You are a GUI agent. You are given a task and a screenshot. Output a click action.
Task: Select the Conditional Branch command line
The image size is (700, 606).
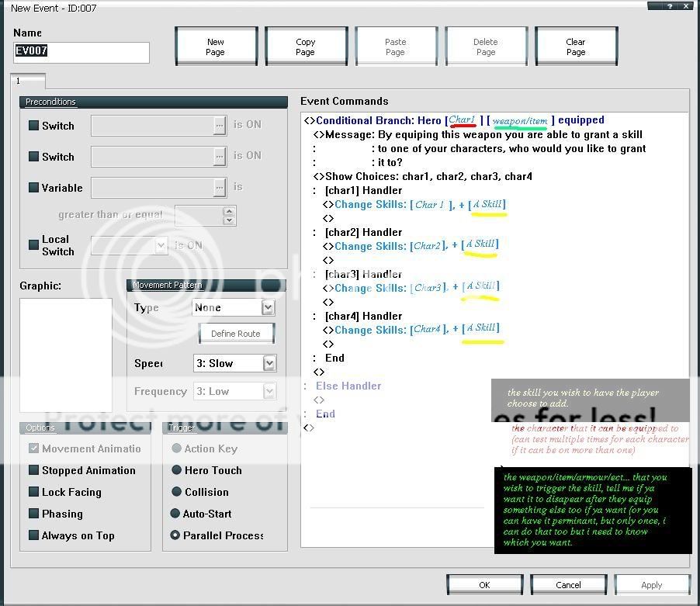pyautogui.click(x=454, y=120)
